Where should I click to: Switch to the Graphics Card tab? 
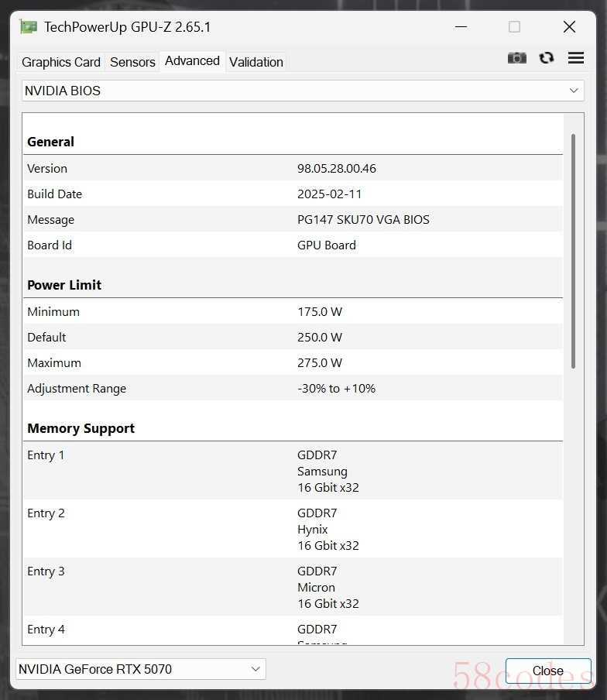[61, 62]
